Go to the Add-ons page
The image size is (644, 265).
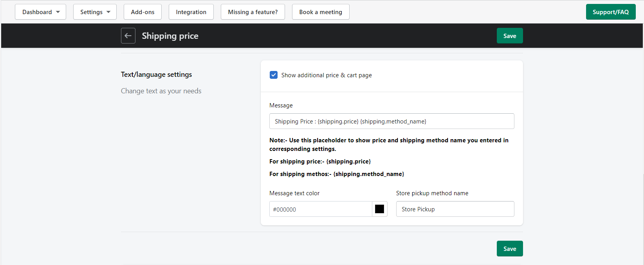[143, 12]
